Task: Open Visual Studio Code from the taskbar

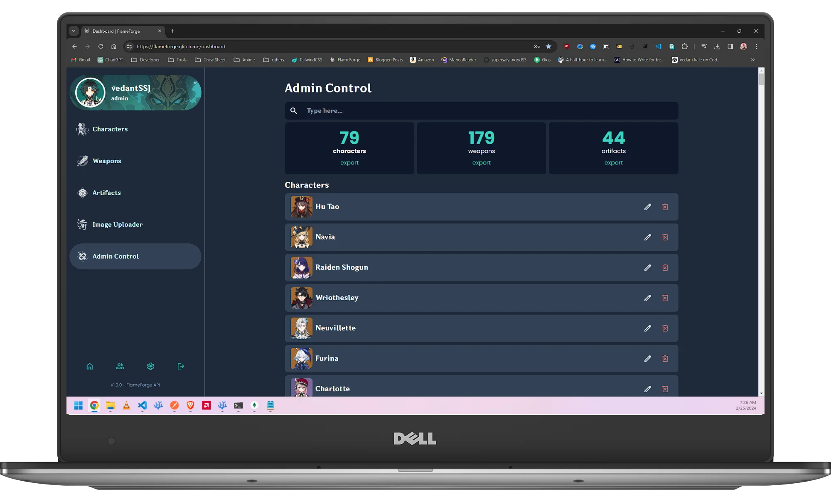Action: click(142, 406)
